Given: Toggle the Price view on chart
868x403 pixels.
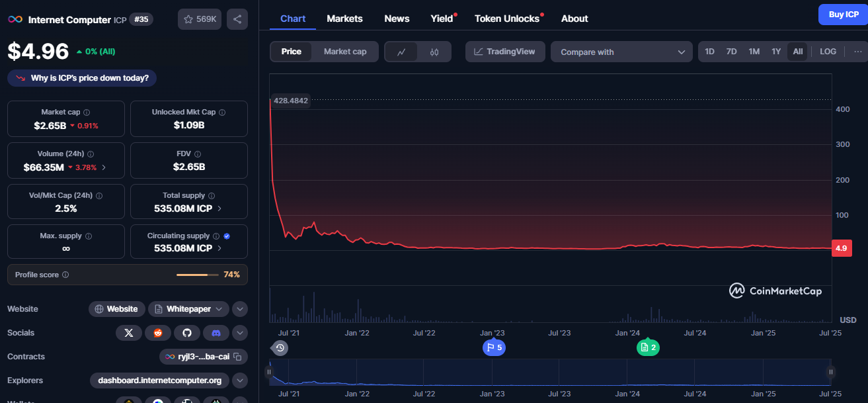Looking at the screenshot, I should coord(291,52).
